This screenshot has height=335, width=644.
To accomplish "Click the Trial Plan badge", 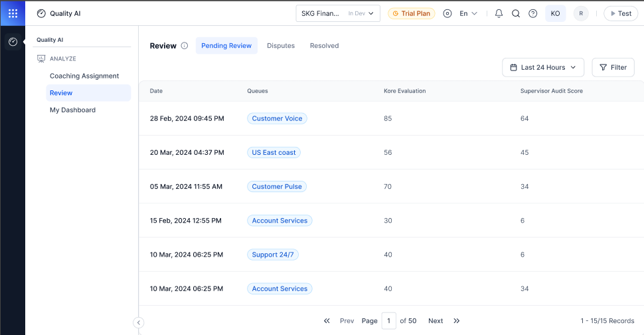I will [x=411, y=13].
